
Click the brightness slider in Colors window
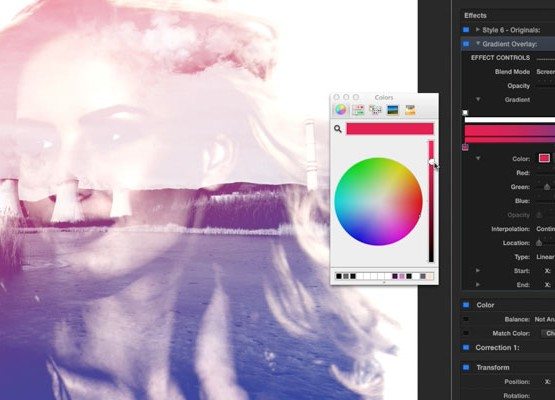[431, 201]
